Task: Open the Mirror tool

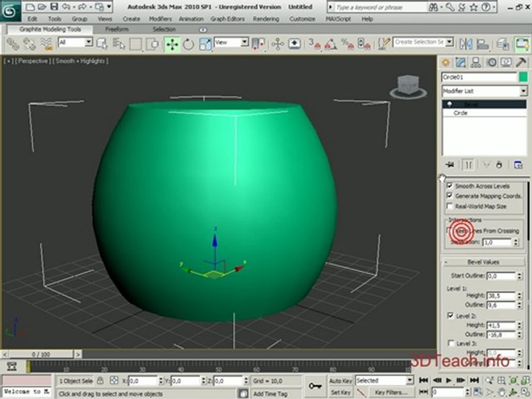Action: click(466, 44)
